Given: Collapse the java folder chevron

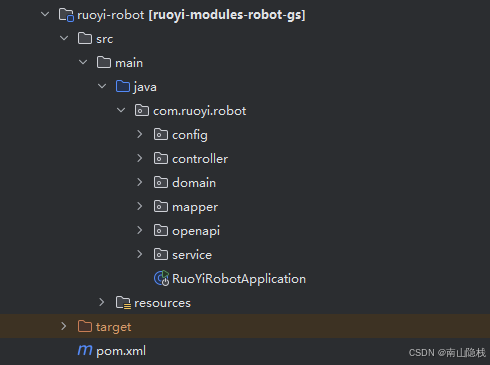Looking at the screenshot, I should point(102,86).
